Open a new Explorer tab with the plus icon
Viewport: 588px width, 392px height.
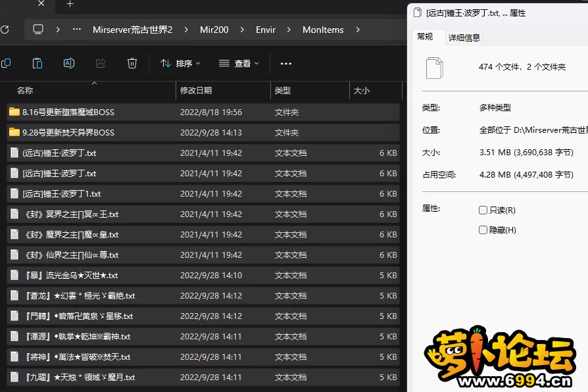(70, 4)
